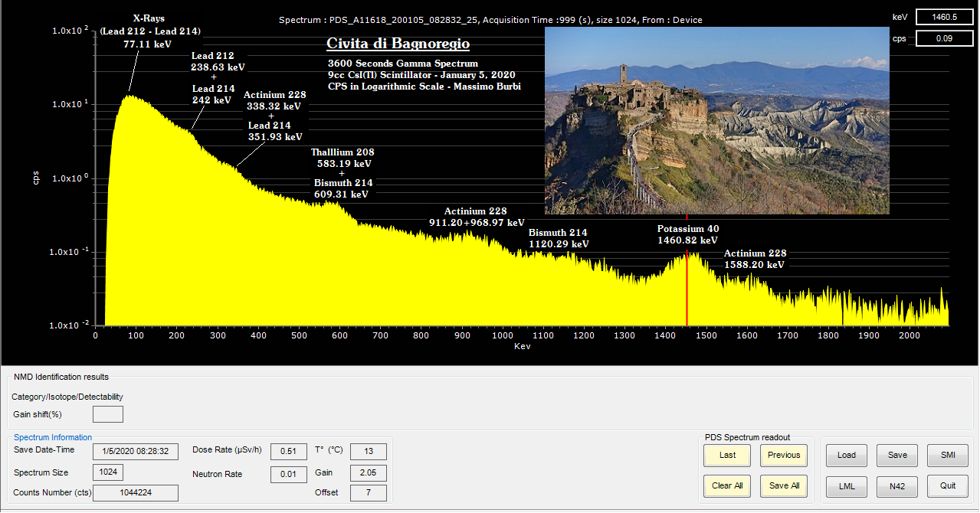Click the LML button
Viewport: 980px width, 513px height.
click(846, 485)
